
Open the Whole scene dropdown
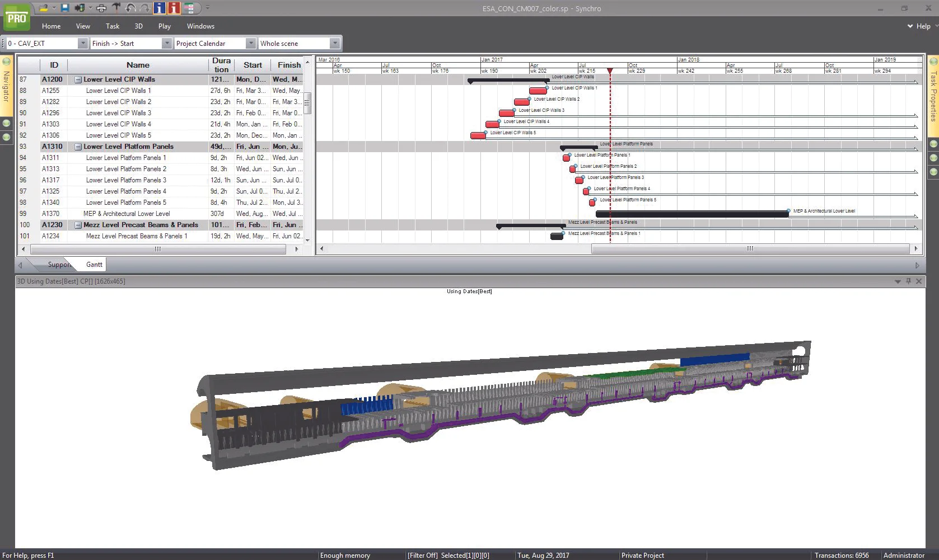click(x=335, y=43)
